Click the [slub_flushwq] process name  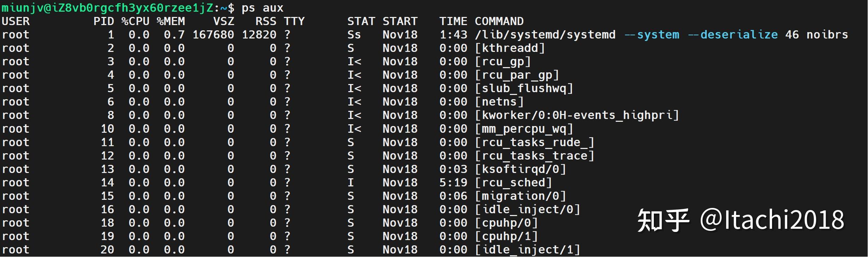[x=524, y=88]
